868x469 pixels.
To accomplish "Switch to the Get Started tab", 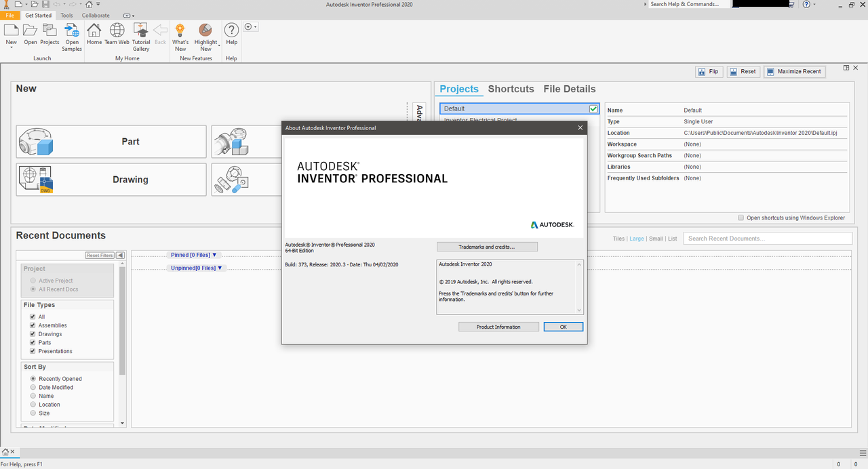I will click(38, 15).
